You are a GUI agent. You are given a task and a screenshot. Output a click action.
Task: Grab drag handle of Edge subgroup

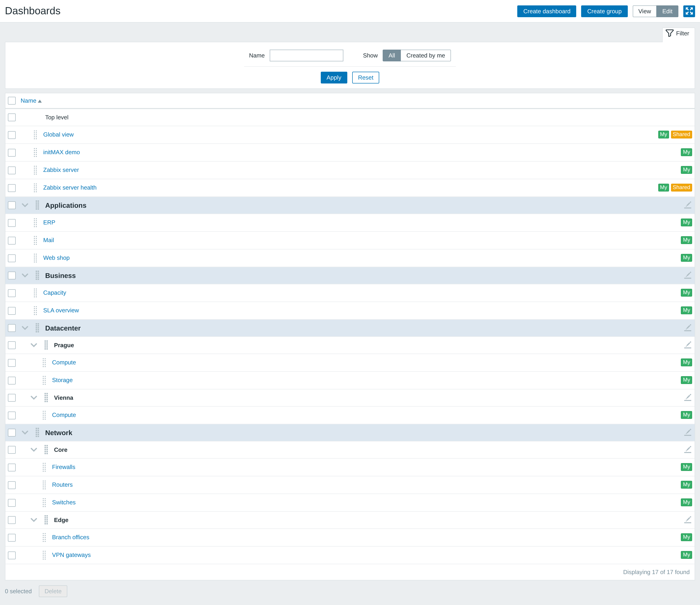46,520
